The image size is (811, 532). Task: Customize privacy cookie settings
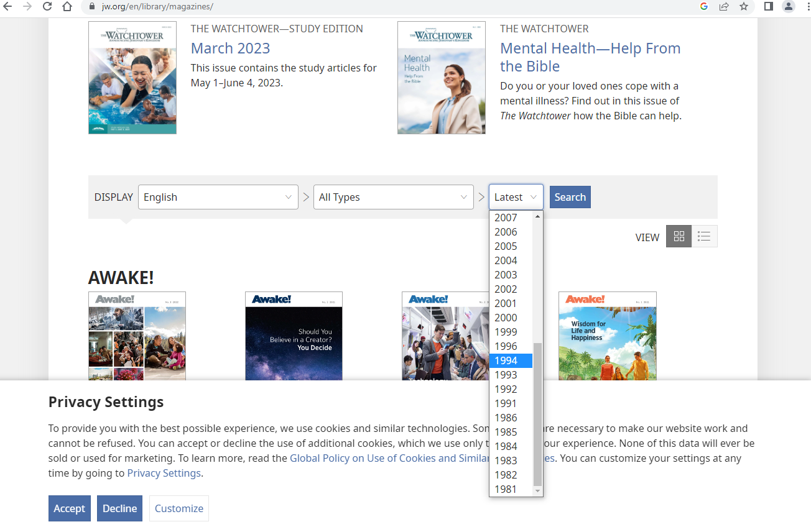(x=179, y=508)
